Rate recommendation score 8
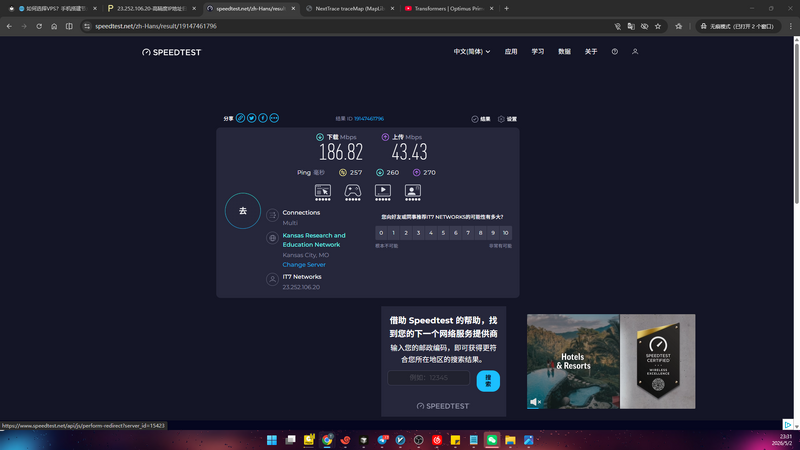This screenshot has width=800, height=450. (x=481, y=233)
